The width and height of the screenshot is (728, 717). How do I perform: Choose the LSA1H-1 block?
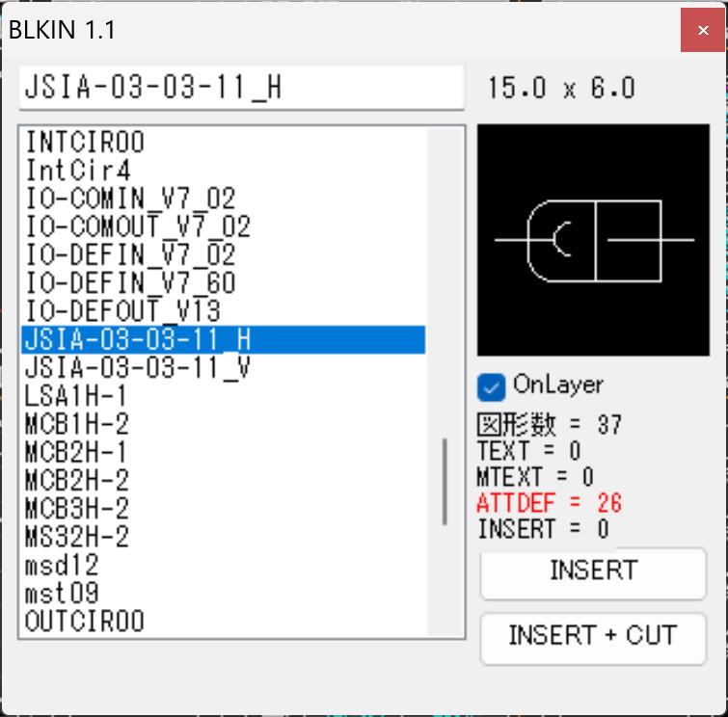pyautogui.click(x=77, y=396)
